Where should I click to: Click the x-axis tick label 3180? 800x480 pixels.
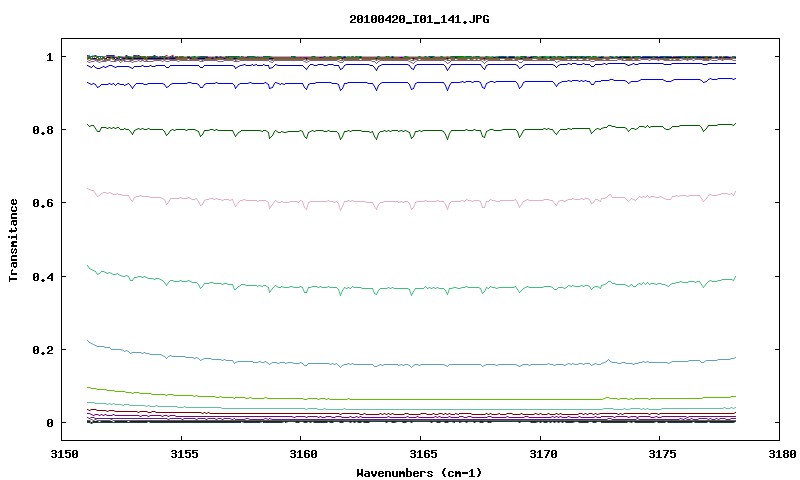coord(782,454)
